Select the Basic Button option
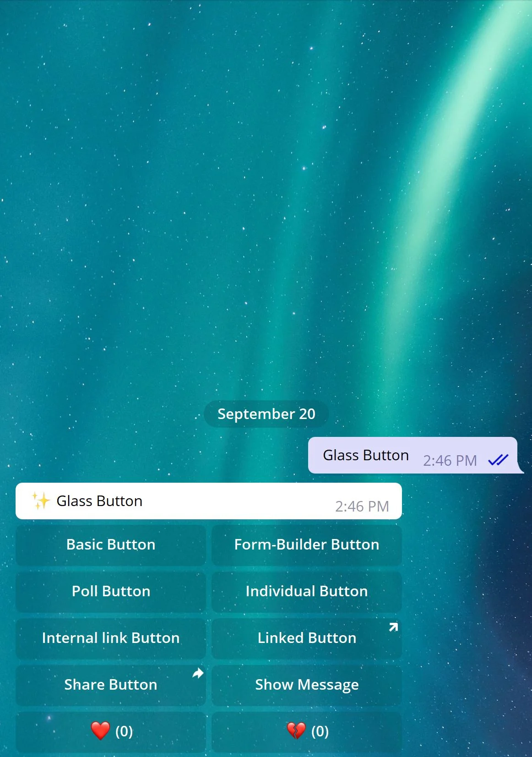The width and height of the screenshot is (532, 757). pos(111,545)
